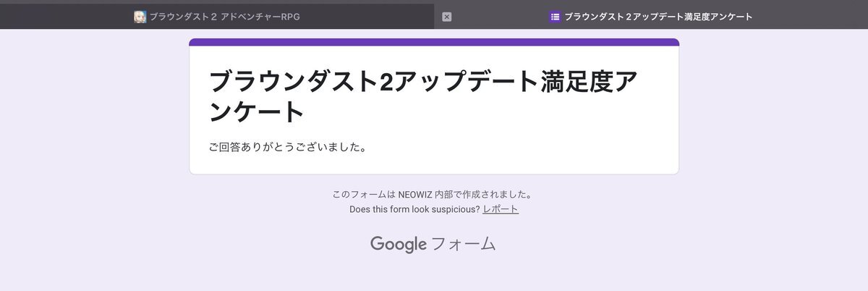Viewport: 868px width, 291px height.
Task: Click the Google フォーム logo link
Action: [433, 244]
